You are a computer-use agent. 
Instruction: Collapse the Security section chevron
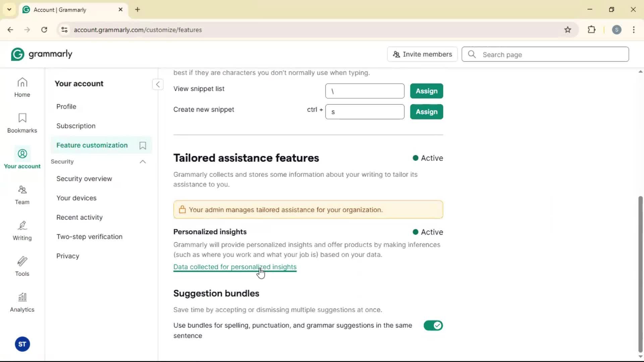coord(143,162)
